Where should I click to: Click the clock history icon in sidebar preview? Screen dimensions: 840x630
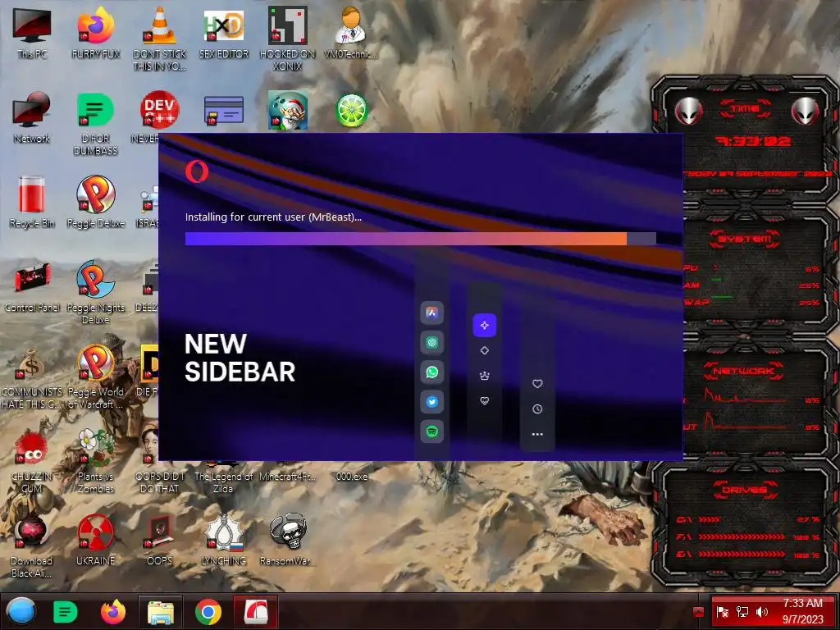pos(537,409)
